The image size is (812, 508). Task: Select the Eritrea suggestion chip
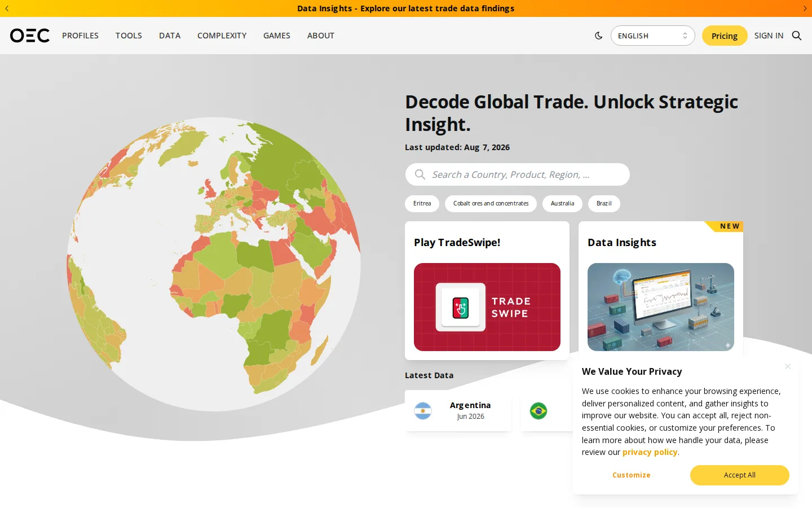(x=422, y=204)
